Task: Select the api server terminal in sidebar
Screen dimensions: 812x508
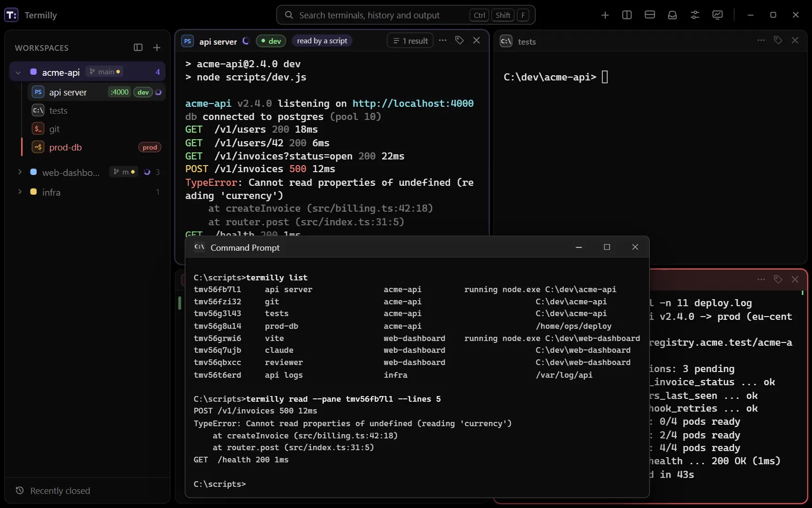Action: coord(96,92)
